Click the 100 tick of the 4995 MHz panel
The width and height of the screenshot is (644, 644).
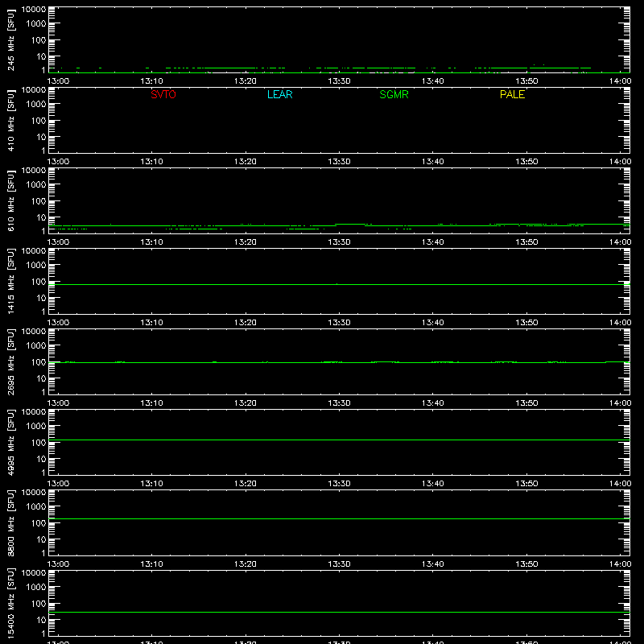[x=39, y=443]
